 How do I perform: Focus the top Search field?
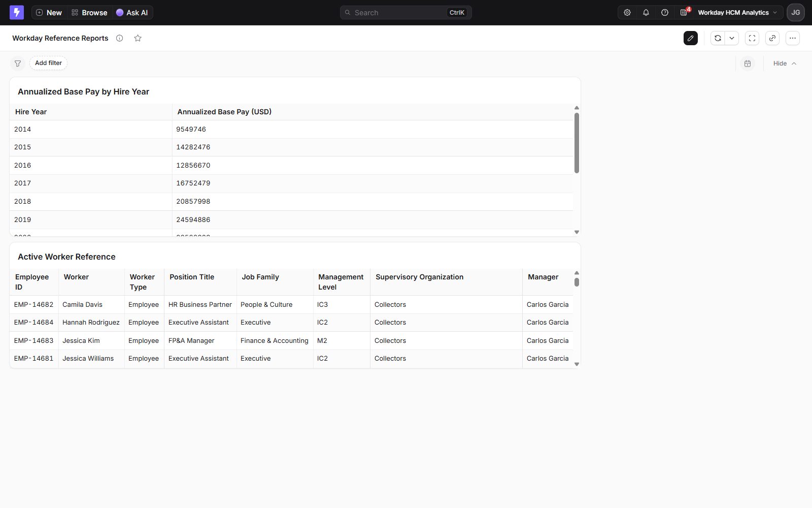(405, 13)
